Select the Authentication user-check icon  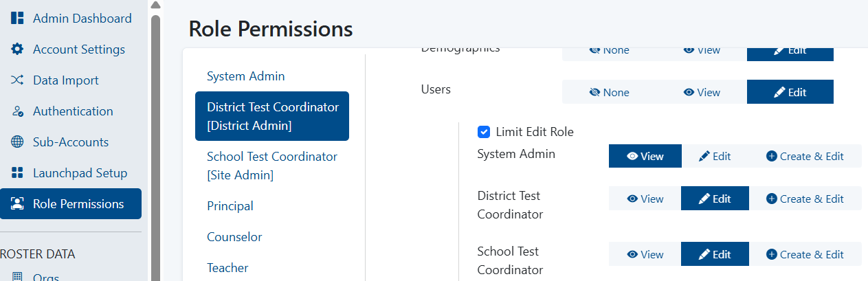tap(17, 111)
